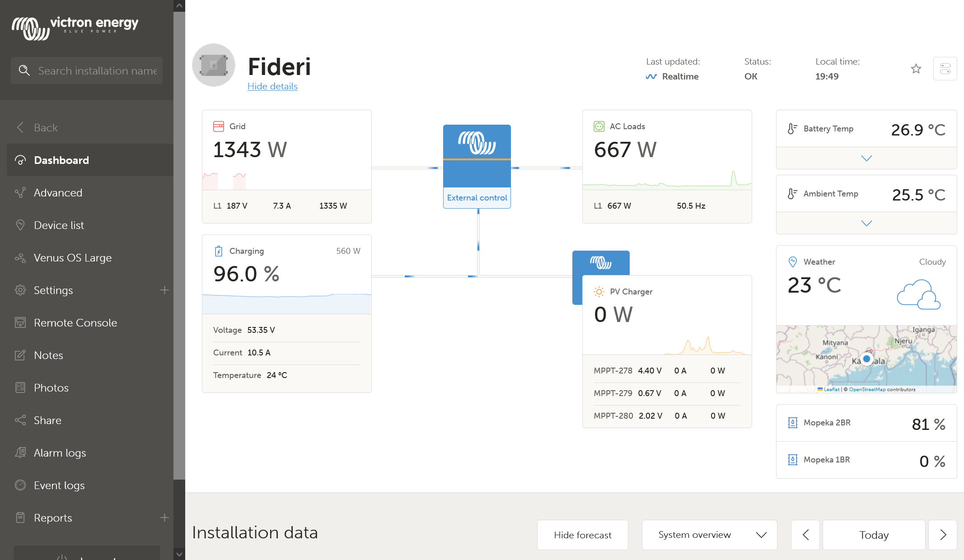Expand the Ambient Temp panel chevron
Viewport: 964px width, 560px height.
click(866, 223)
